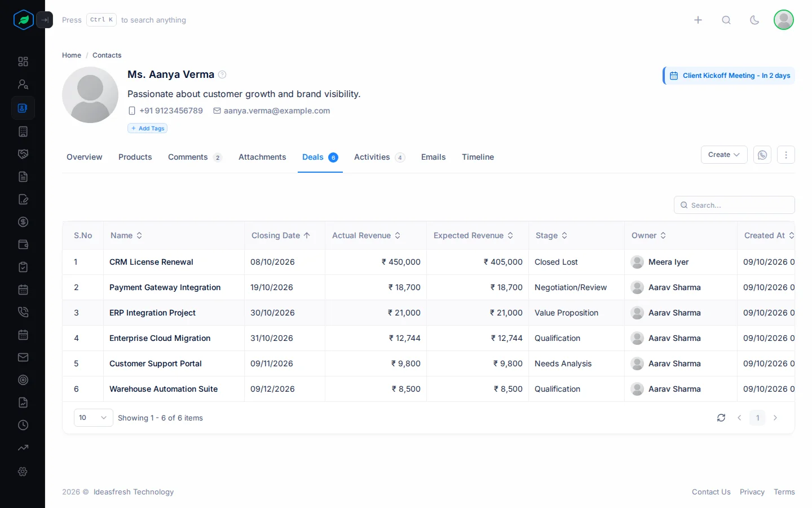Switch to the Timeline tab

click(478, 157)
